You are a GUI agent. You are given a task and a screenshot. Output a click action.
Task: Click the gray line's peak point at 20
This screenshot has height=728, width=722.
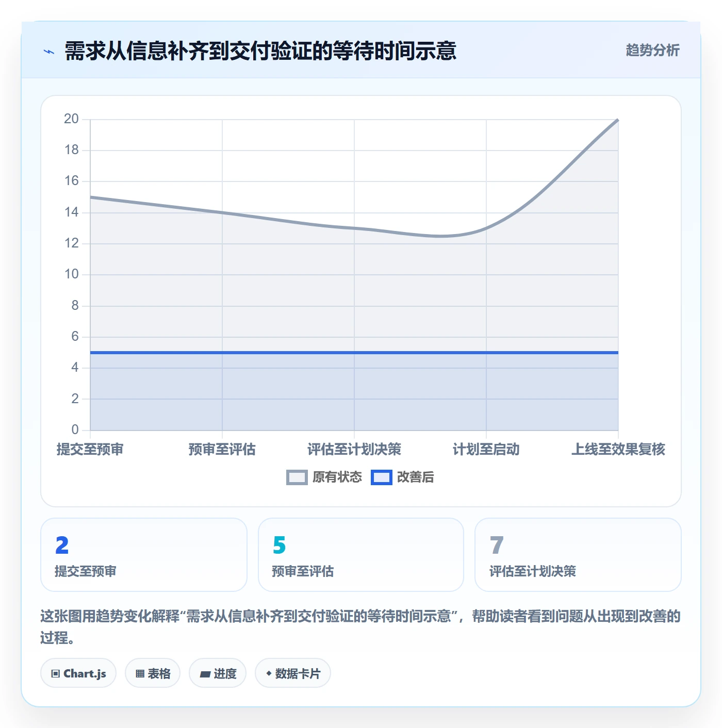tap(618, 120)
